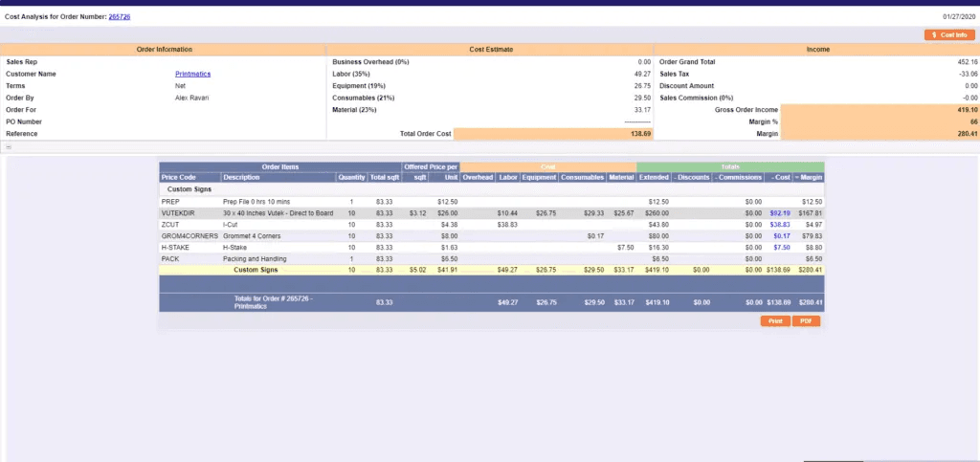Screen dimensions: 980x462
Task: Open the $0.17 cost link for GROM4CORNERS
Action: click(x=782, y=236)
